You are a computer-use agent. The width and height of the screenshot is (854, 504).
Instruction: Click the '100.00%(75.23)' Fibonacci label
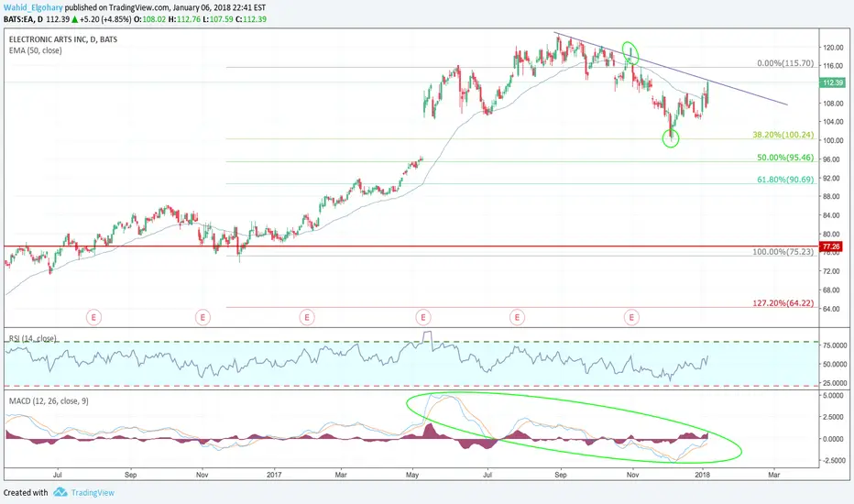783,252
